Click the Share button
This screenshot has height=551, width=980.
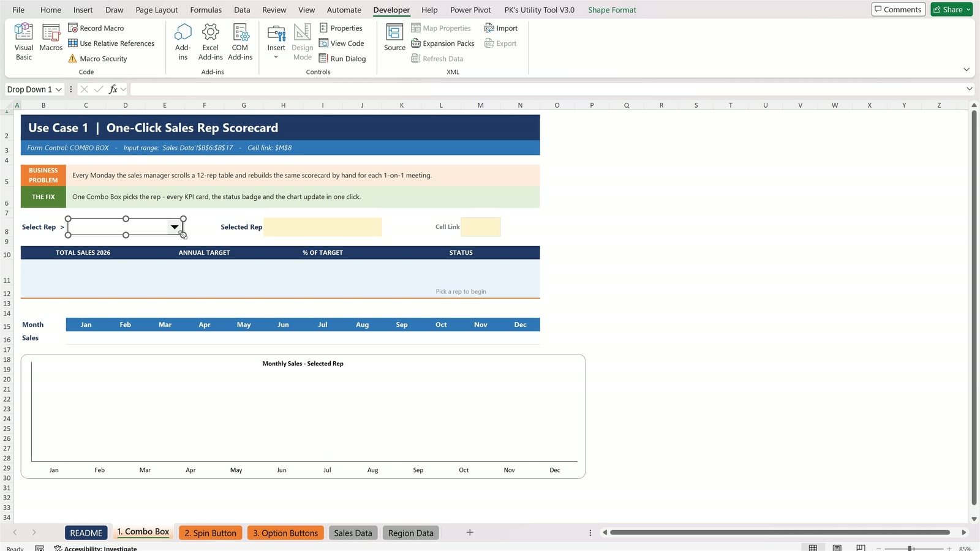pyautogui.click(x=947, y=9)
